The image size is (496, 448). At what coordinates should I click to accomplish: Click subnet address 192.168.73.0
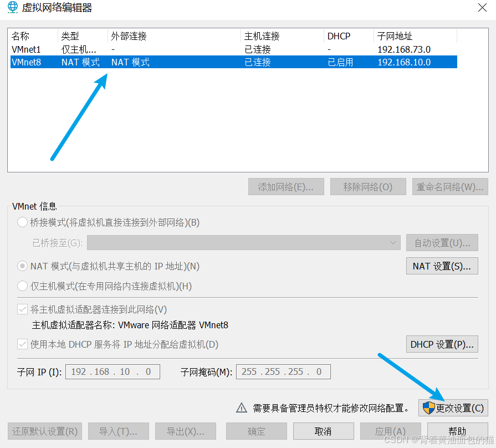pos(404,50)
